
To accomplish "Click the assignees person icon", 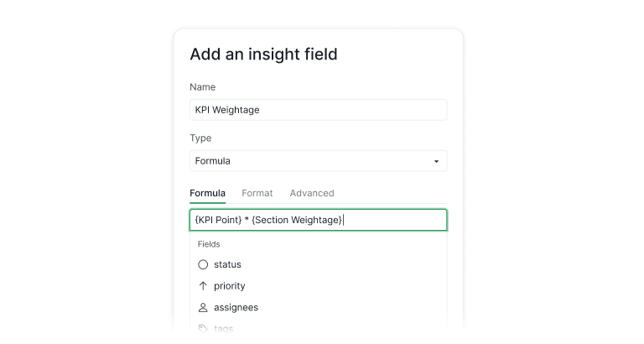I will coord(203,308).
